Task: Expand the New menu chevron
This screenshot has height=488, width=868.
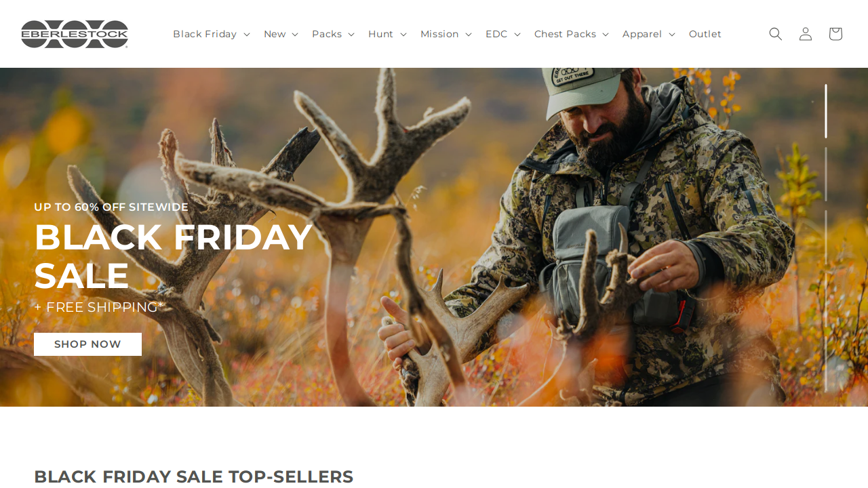Action: [295, 35]
